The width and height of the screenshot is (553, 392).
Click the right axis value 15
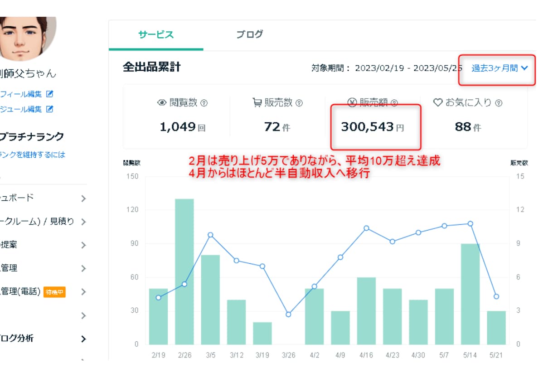(x=520, y=176)
